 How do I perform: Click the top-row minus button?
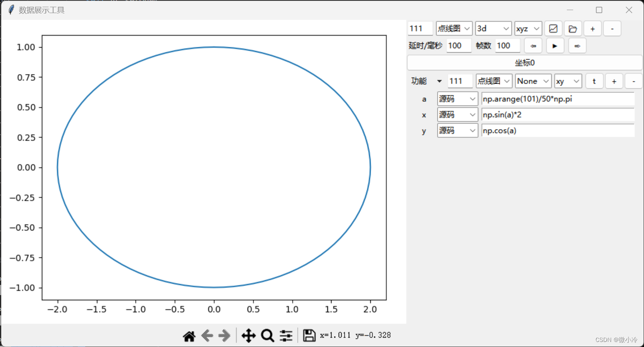coord(612,29)
